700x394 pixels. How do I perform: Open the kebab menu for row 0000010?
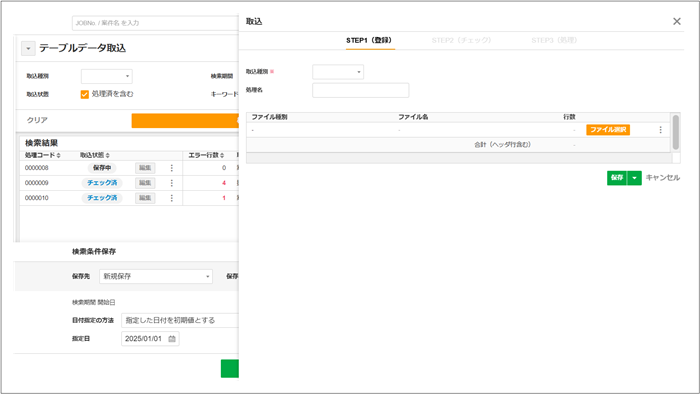(171, 198)
